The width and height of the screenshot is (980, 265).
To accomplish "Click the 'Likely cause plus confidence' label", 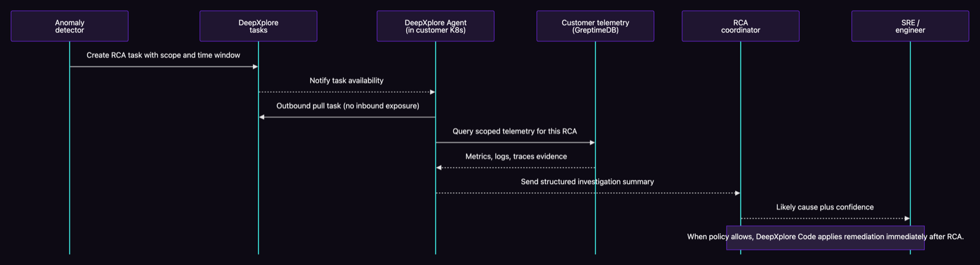I will coord(825,207).
